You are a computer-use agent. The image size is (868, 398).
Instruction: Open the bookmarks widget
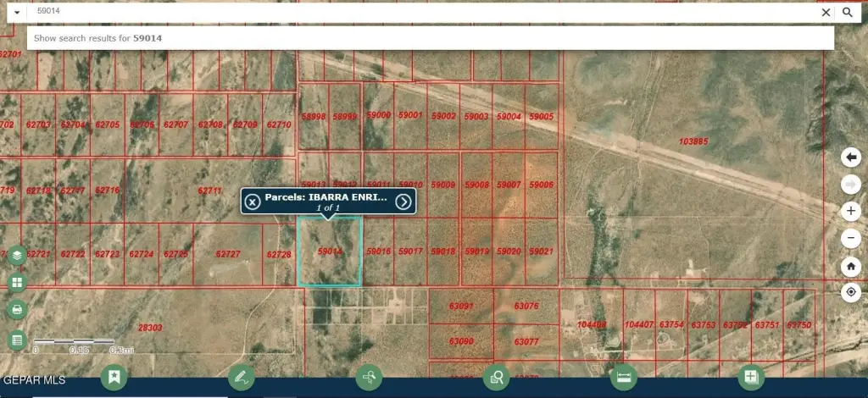point(114,377)
